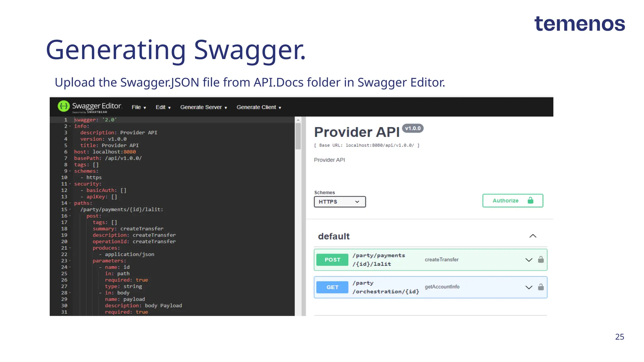Click lock icon on POST createTransfer row
The width and height of the screenshot is (644, 362).
tap(541, 260)
